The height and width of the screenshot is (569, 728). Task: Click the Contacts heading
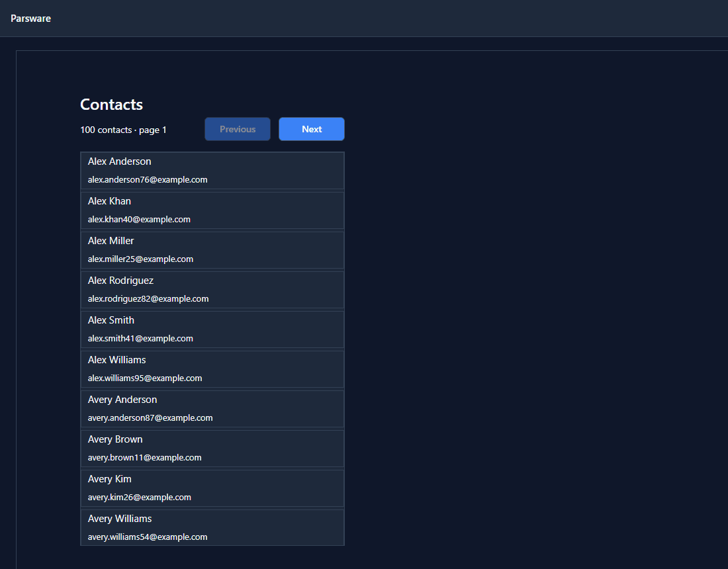click(x=111, y=105)
